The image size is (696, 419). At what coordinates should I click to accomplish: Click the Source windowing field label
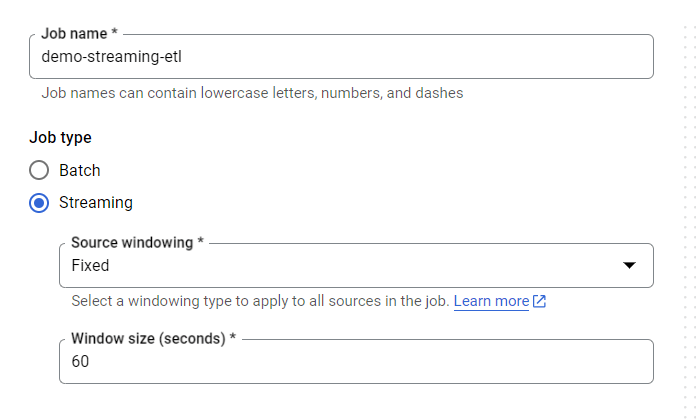[137, 242]
